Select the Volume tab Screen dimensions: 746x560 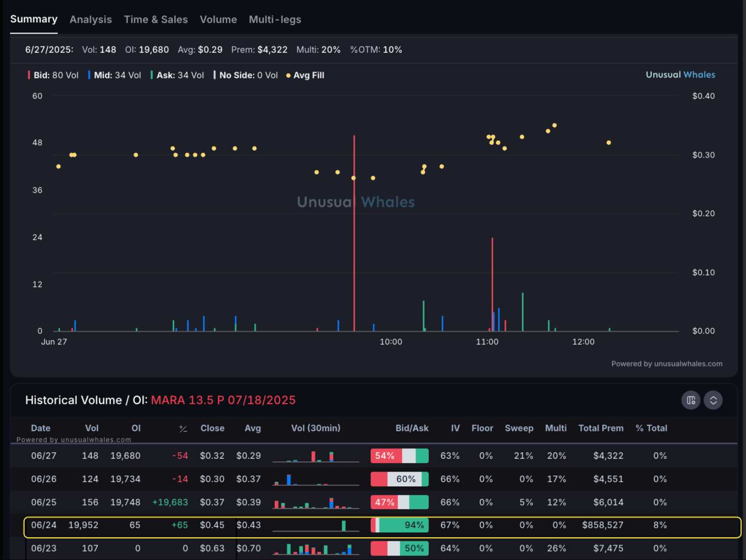coord(218,19)
